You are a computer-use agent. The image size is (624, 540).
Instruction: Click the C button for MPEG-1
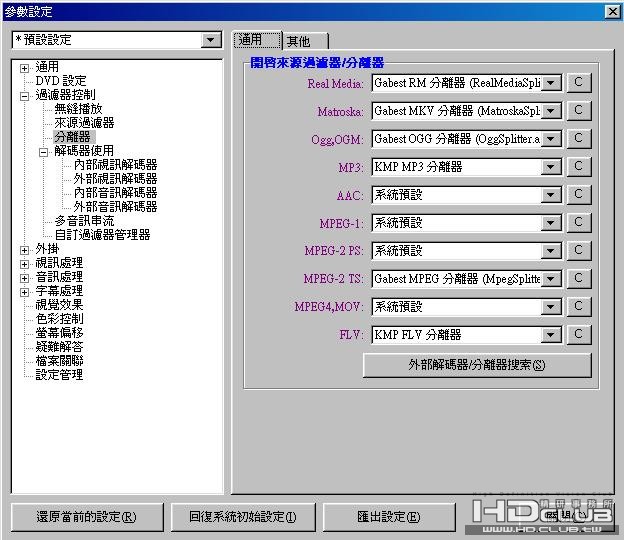coord(579,222)
